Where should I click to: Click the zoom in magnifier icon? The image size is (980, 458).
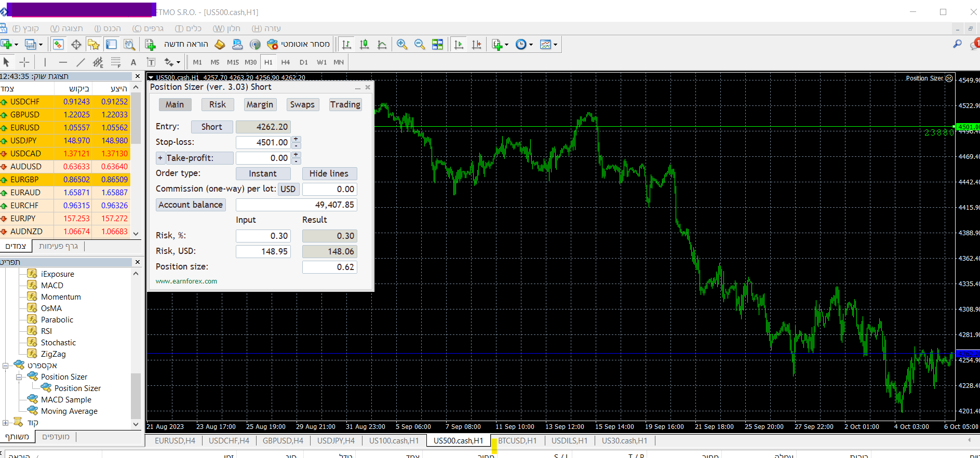(x=401, y=45)
